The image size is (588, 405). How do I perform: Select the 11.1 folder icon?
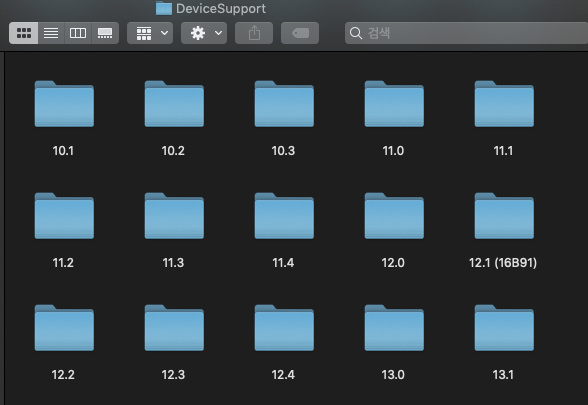point(504,104)
